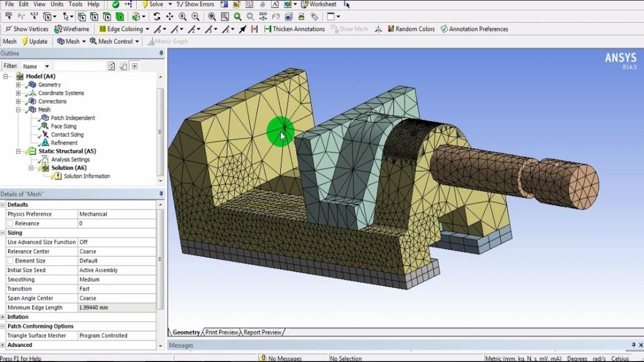644x362 pixels.
Task: Select the Contact Sizing tree item
Action: (x=67, y=134)
